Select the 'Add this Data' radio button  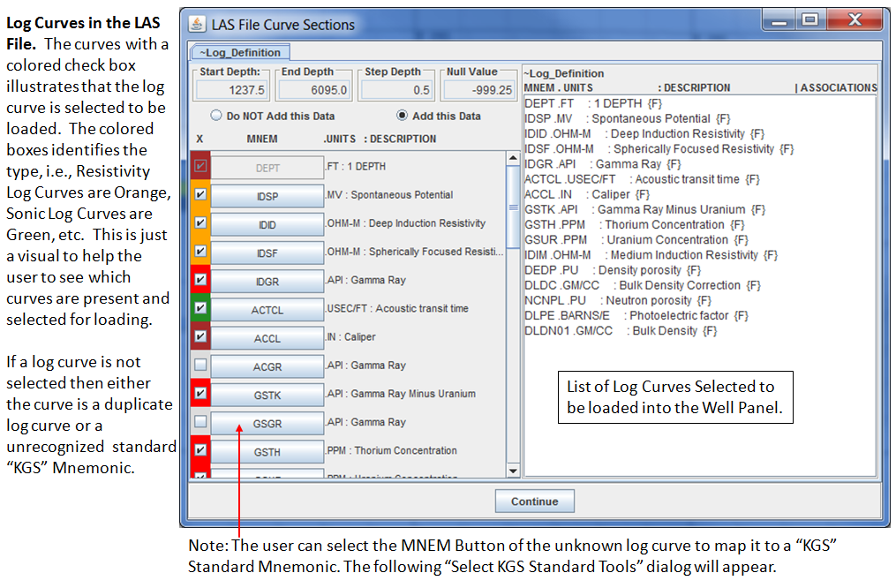coord(403,116)
